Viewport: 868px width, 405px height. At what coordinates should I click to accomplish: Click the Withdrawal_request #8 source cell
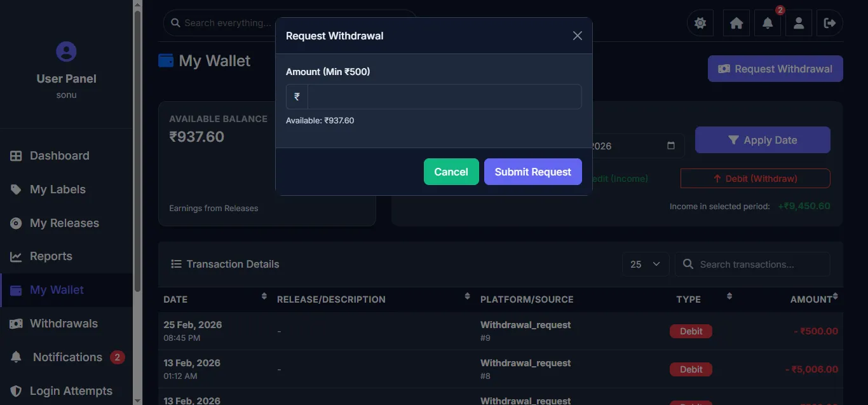click(526, 369)
